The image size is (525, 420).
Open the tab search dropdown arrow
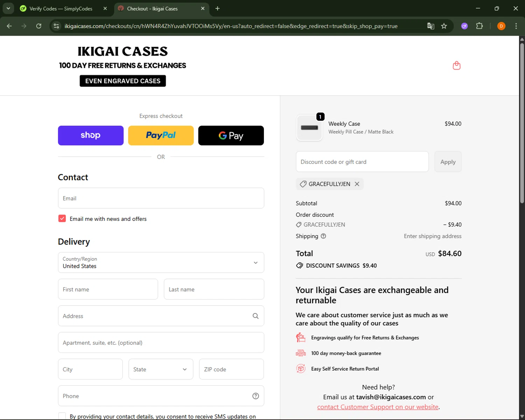[x=8, y=8]
